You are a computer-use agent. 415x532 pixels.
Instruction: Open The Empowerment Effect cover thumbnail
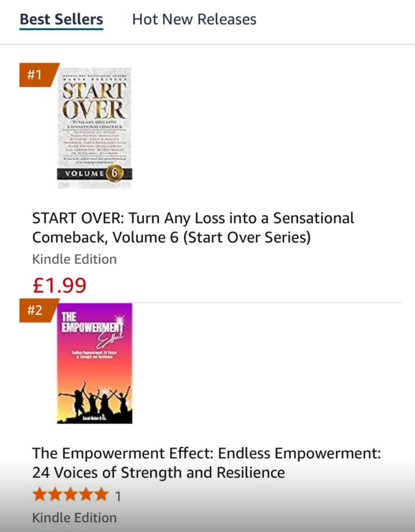[94, 363]
